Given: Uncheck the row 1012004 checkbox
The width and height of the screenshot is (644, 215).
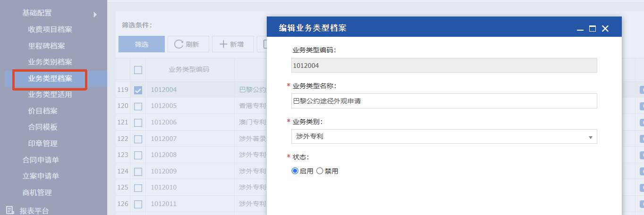Looking at the screenshot, I should pyautogui.click(x=138, y=90).
